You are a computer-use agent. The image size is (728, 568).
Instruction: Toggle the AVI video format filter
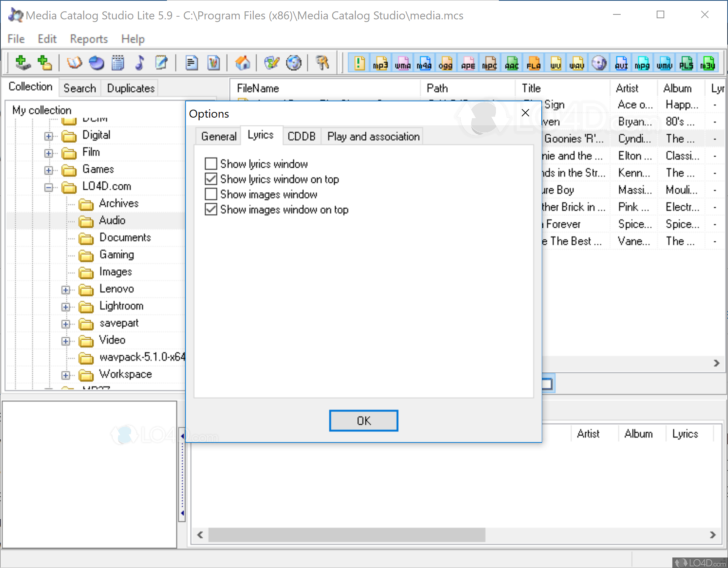[621, 63]
